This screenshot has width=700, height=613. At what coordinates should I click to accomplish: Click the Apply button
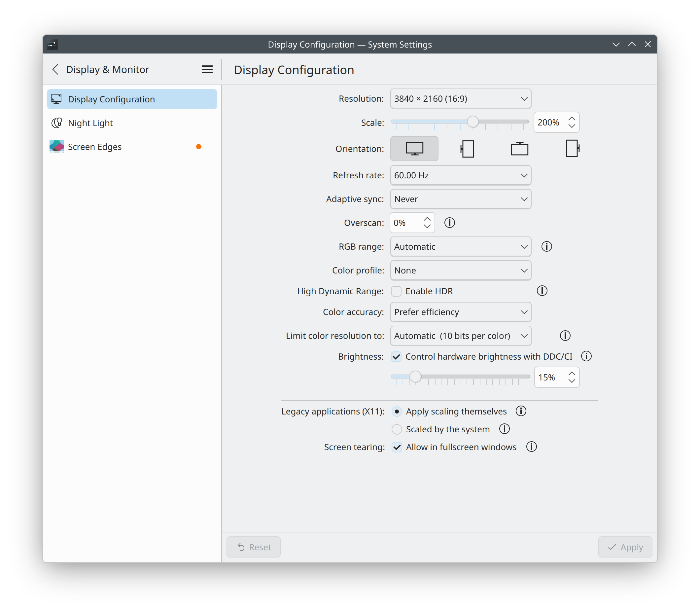625,547
